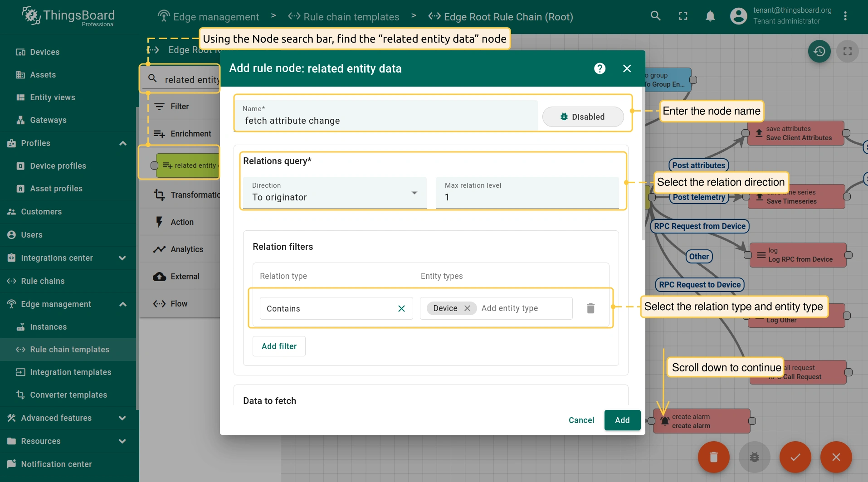This screenshot has height=482, width=868.
Task: Go to Device profiles page
Action: [x=58, y=166]
